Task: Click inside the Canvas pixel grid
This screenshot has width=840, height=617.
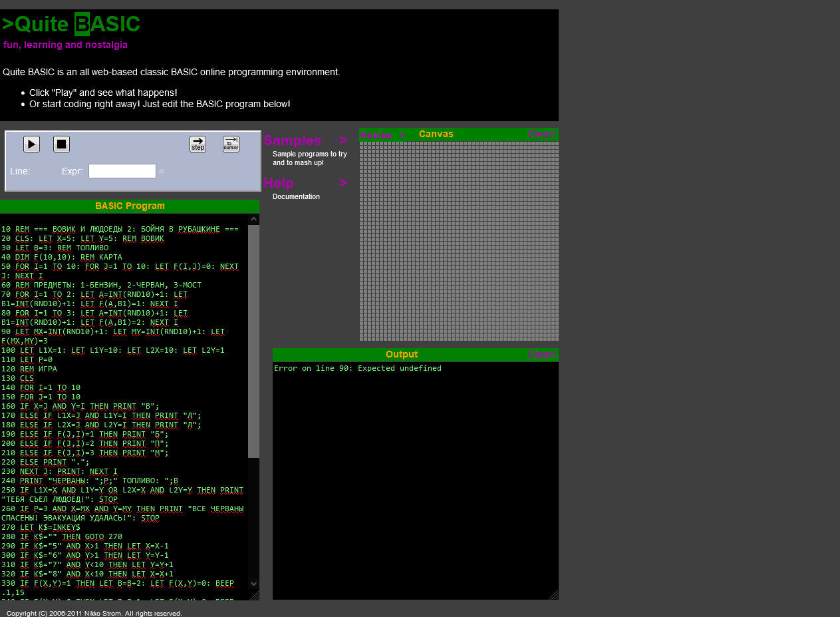Action: pos(459,241)
